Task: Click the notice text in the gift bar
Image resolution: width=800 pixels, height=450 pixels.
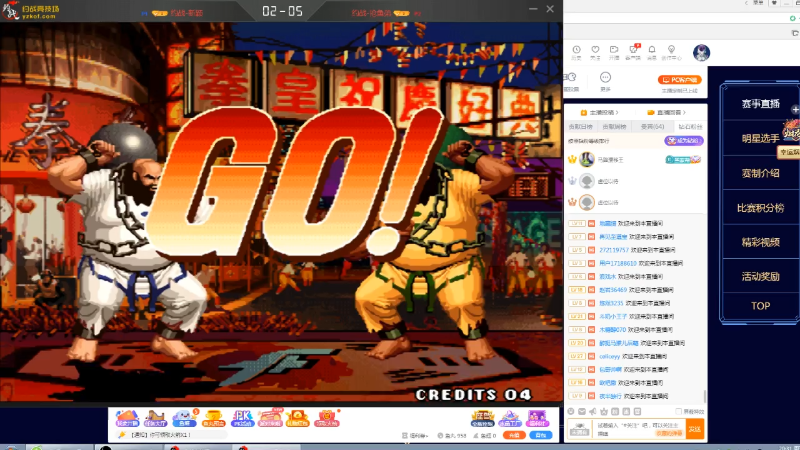Action: [161, 435]
